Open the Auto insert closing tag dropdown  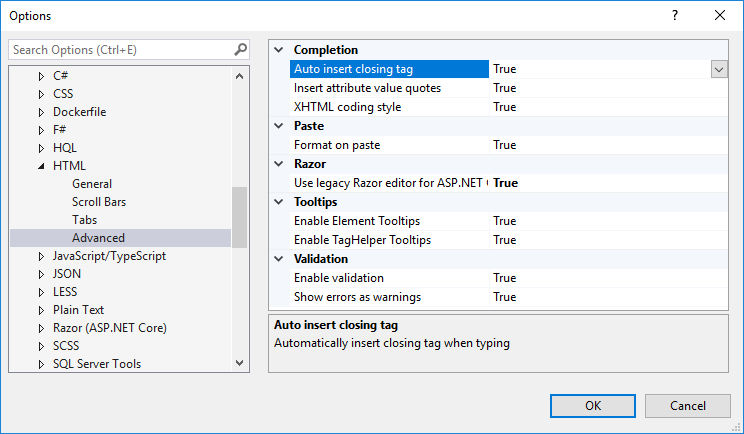pos(718,69)
